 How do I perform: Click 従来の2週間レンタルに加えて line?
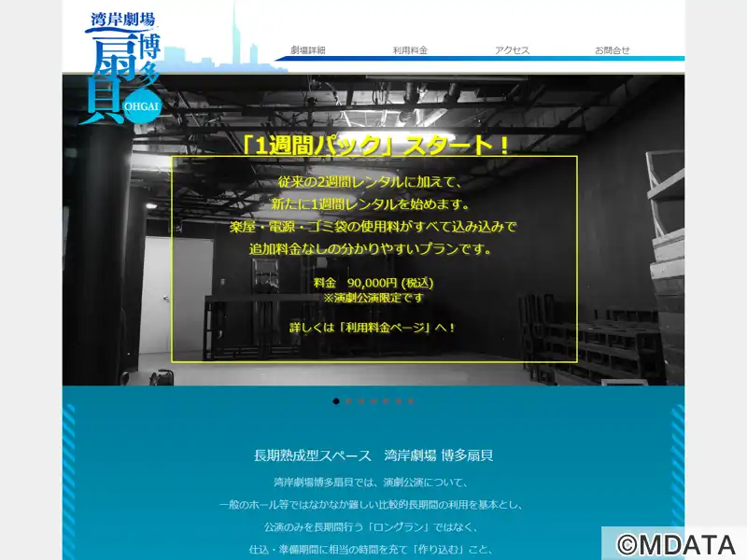tap(370, 182)
